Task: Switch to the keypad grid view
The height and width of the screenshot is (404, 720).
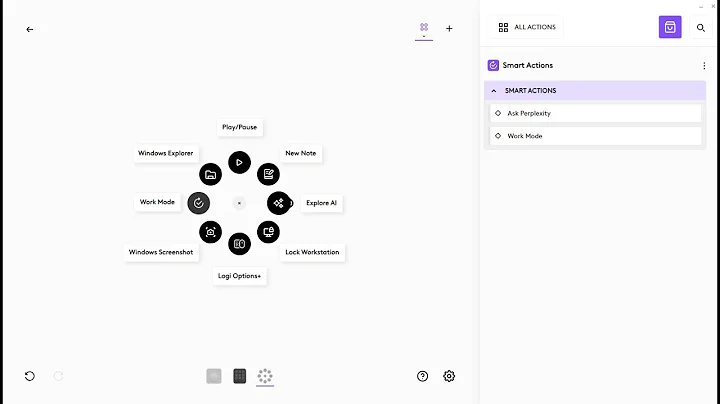Action: [x=240, y=376]
